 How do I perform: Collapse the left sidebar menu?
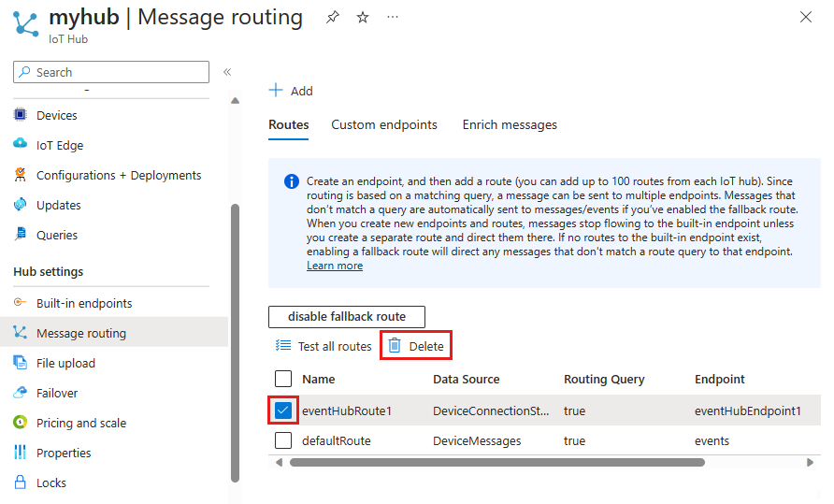(x=226, y=72)
